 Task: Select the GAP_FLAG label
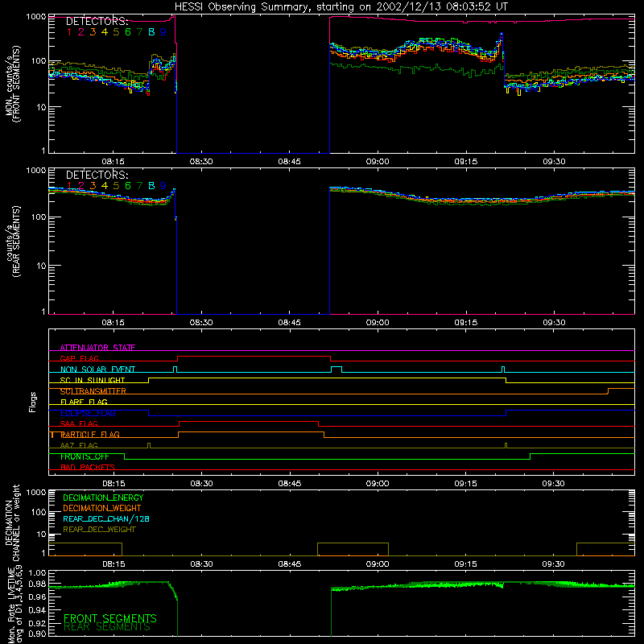pyautogui.click(x=79, y=358)
